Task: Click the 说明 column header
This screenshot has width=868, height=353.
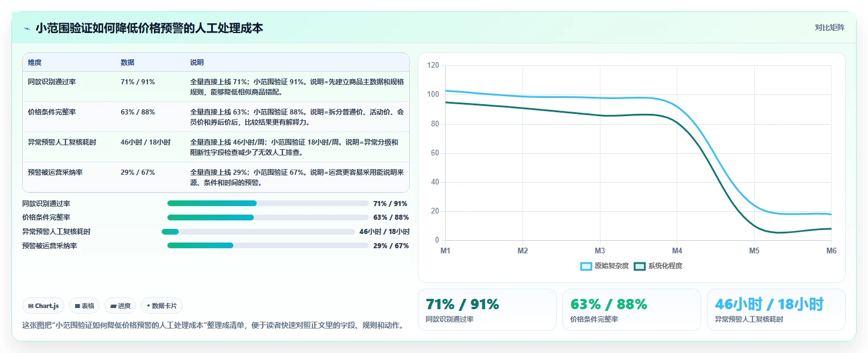Action: pyautogui.click(x=197, y=63)
